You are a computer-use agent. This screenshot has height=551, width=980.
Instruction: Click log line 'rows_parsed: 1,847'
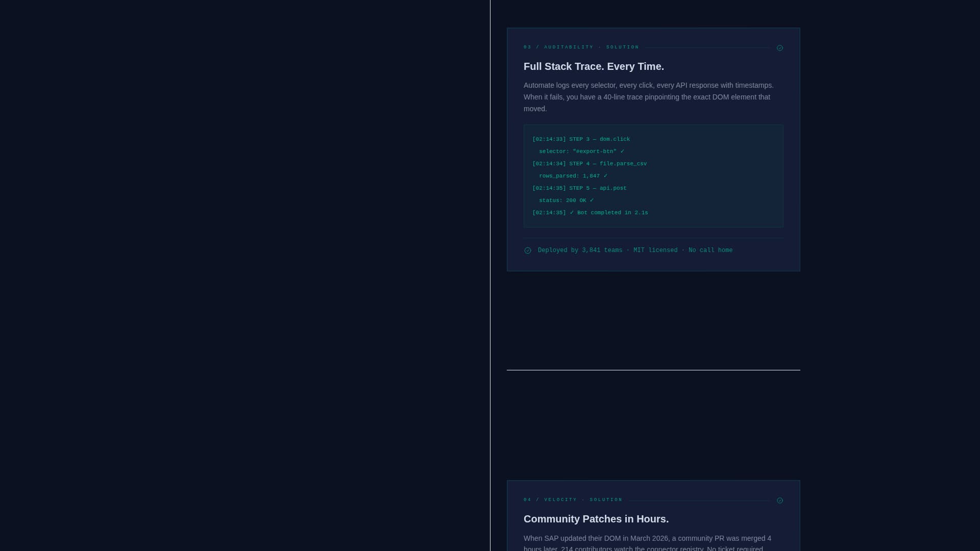pos(573,176)
